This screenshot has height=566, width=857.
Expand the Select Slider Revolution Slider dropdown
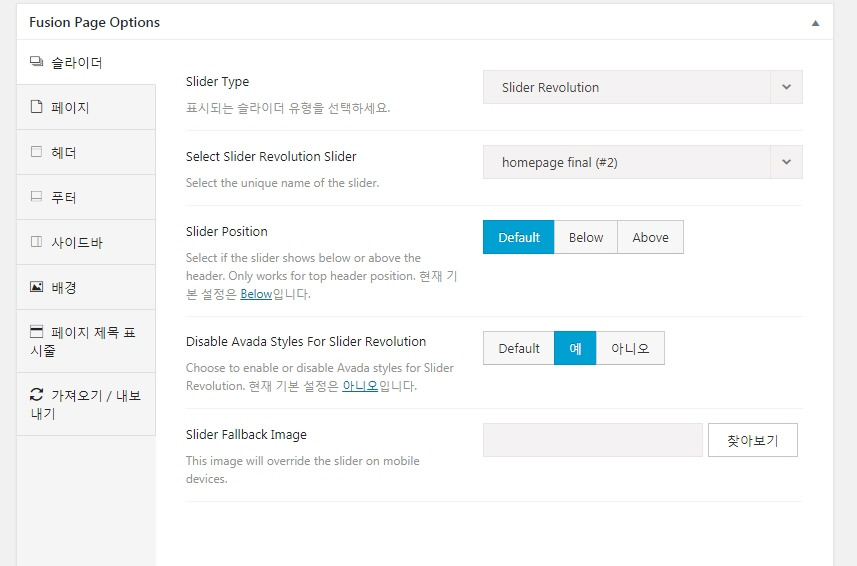(x=643, y=162)
